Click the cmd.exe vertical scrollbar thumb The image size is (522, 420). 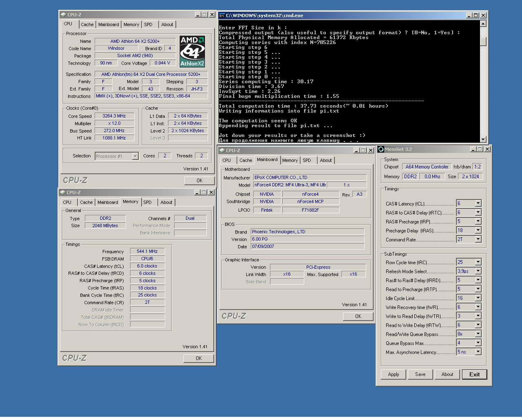tap(483, 42)
